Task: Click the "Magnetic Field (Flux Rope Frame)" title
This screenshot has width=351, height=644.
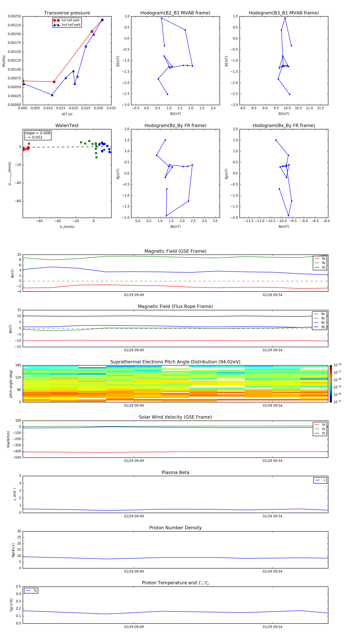Action: pyautogui.click(x=175, y=307)
